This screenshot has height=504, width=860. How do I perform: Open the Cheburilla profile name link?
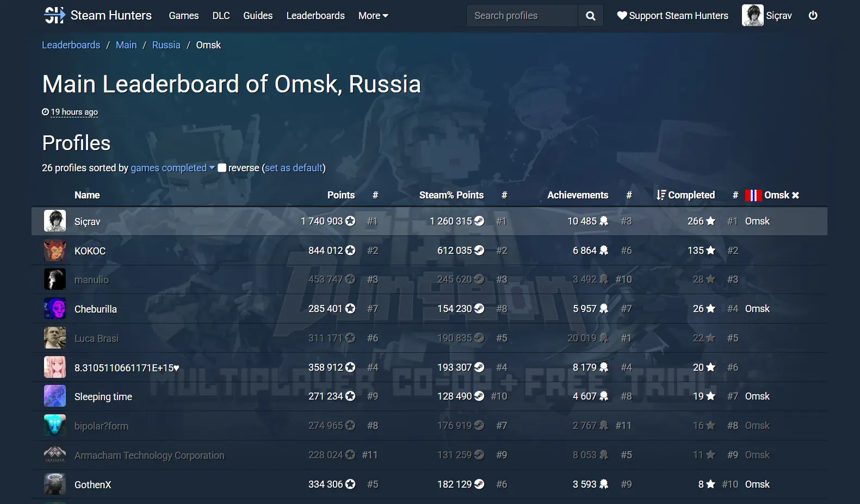pos(96,309)
